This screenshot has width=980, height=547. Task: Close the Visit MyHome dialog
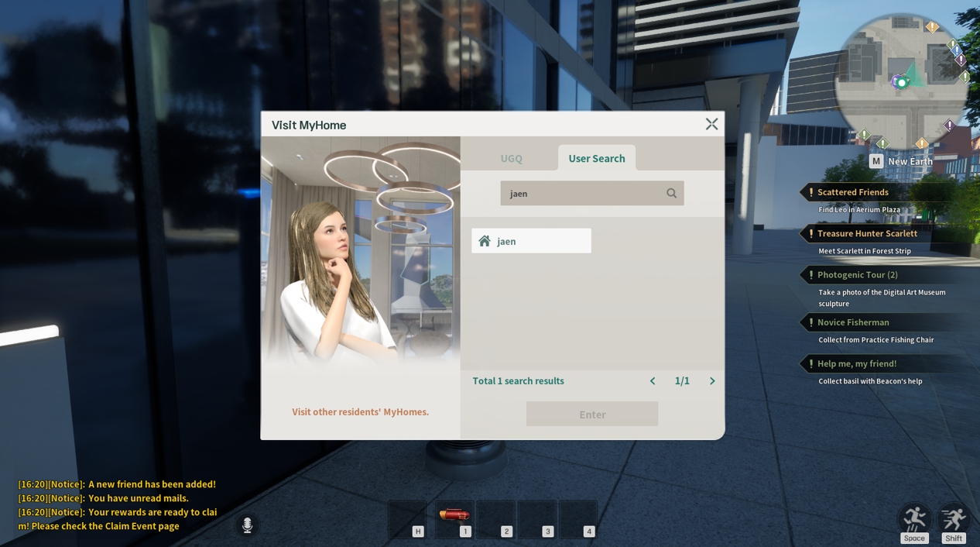(711, 124)
